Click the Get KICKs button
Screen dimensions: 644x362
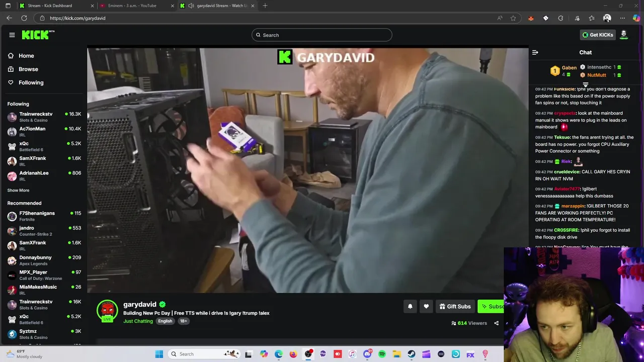point(598,35)
